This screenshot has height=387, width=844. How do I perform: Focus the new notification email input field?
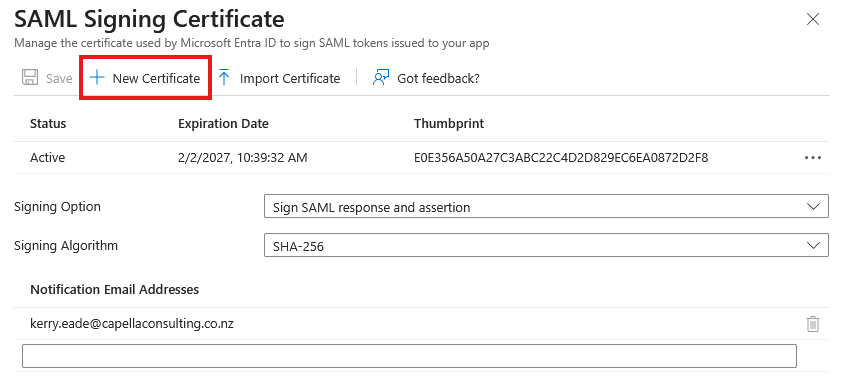click(x=409, y=356)
